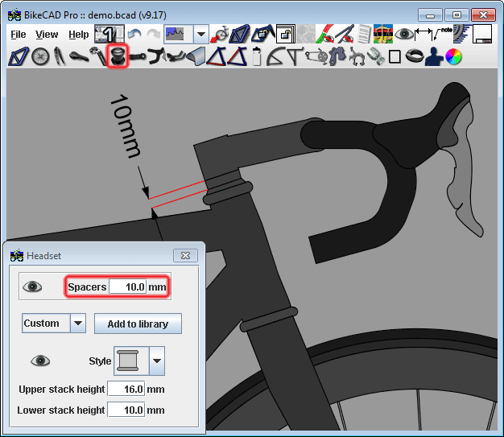Click the eye icon in top toolbar

click(403, 34)
